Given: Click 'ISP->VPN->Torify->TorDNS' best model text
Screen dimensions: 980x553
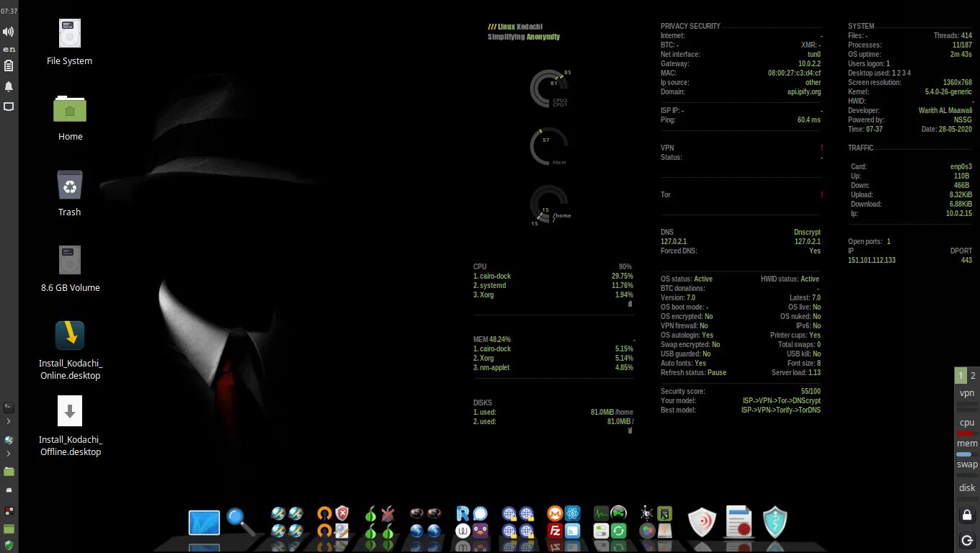Looking at the screenshot, I should 781,410.
